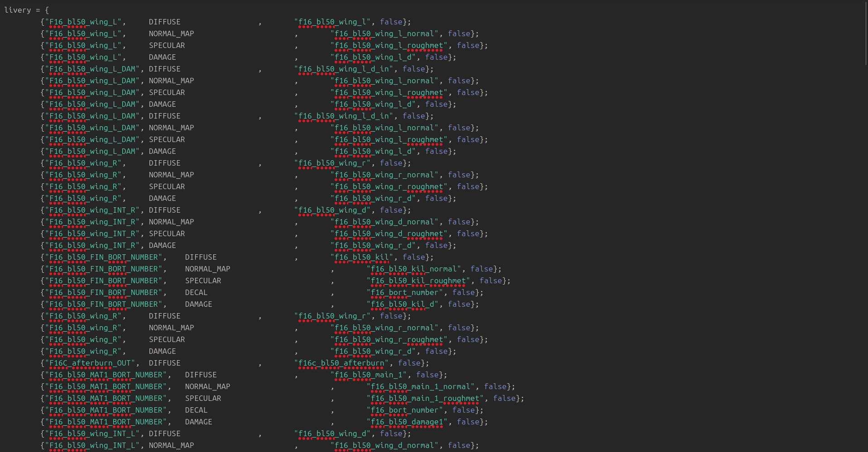The height and width of the screenshot is (452, 868).
Task: Click "f16_bl50_wing_l_normal" in the wing_L NORMAL_MAP row
Action: (x=384, y=33)
